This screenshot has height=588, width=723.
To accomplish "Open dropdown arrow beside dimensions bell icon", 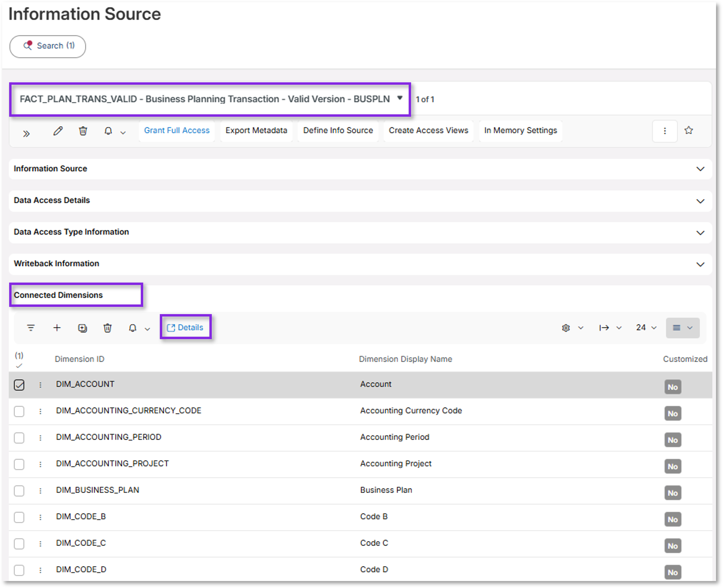I will pyautogui.click(x=147, y=329).
